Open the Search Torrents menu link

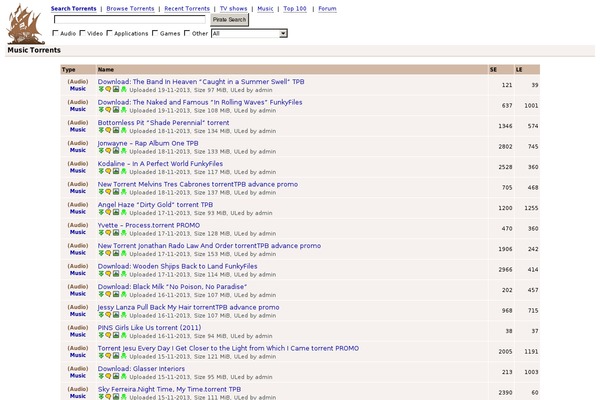pos(73,8)
